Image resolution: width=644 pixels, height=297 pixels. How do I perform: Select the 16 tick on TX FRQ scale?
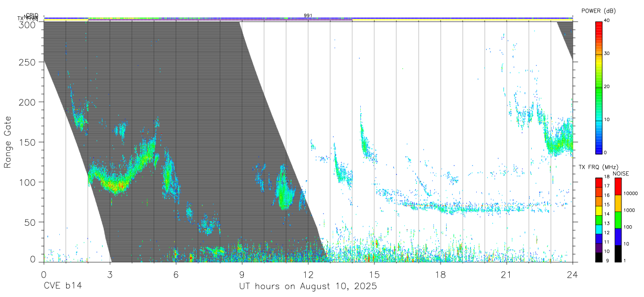pos(607,195)
